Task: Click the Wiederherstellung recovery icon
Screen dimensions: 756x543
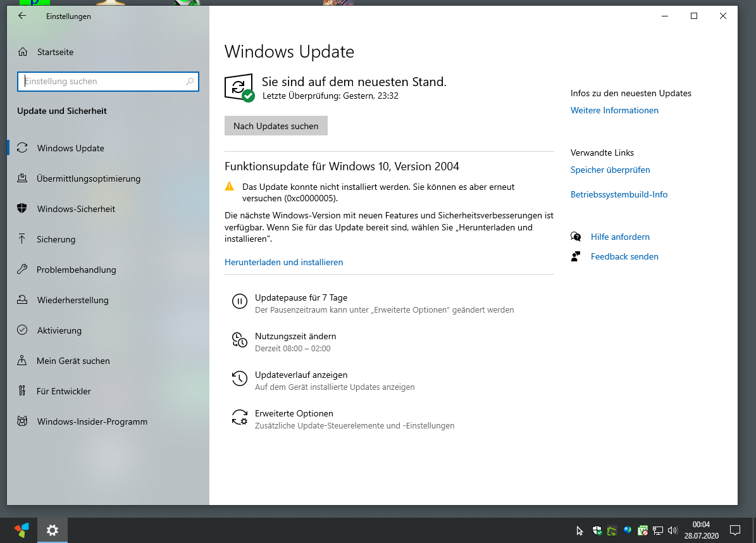Action: 22,299
